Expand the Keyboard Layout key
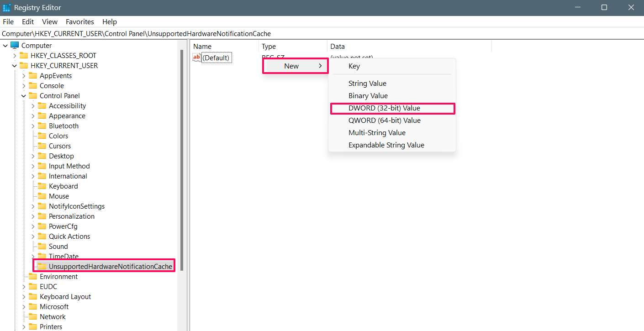644x331 pixels. tap(24, 297)
